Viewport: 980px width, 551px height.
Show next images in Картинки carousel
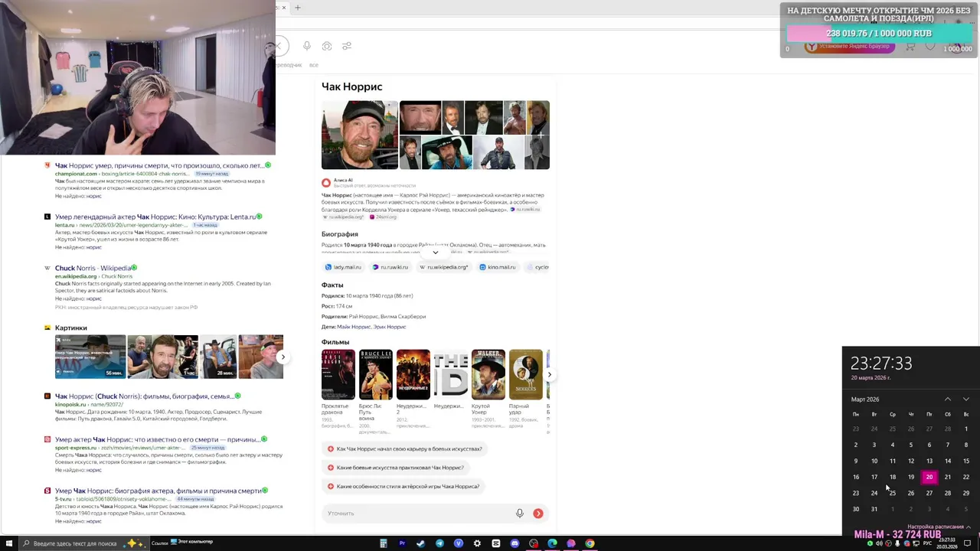(283, 357)
